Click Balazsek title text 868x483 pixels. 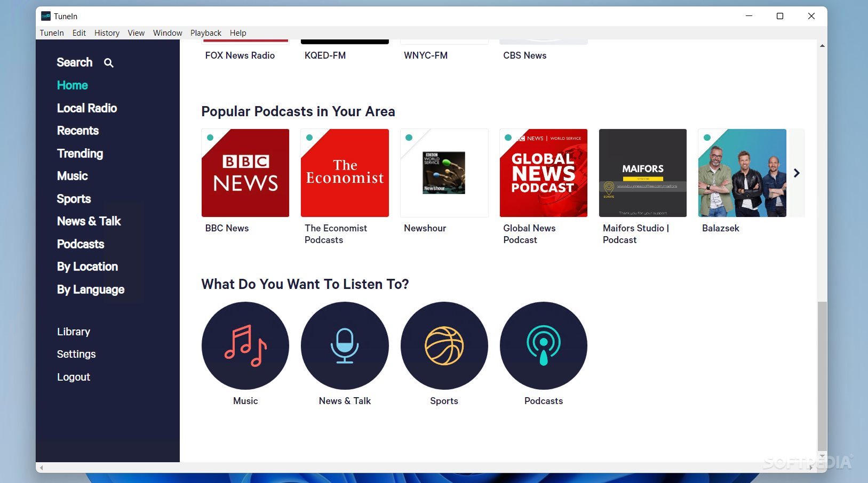tap(721, 228)
